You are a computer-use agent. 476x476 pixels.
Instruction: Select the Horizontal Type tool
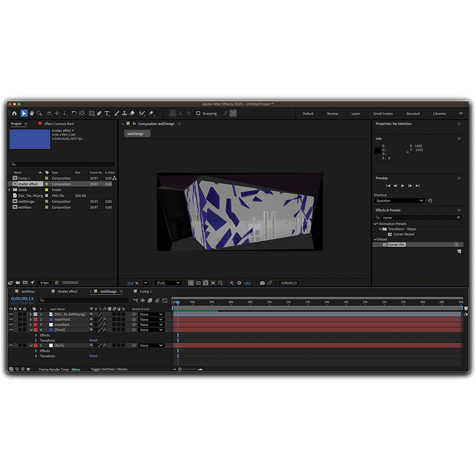107,113
